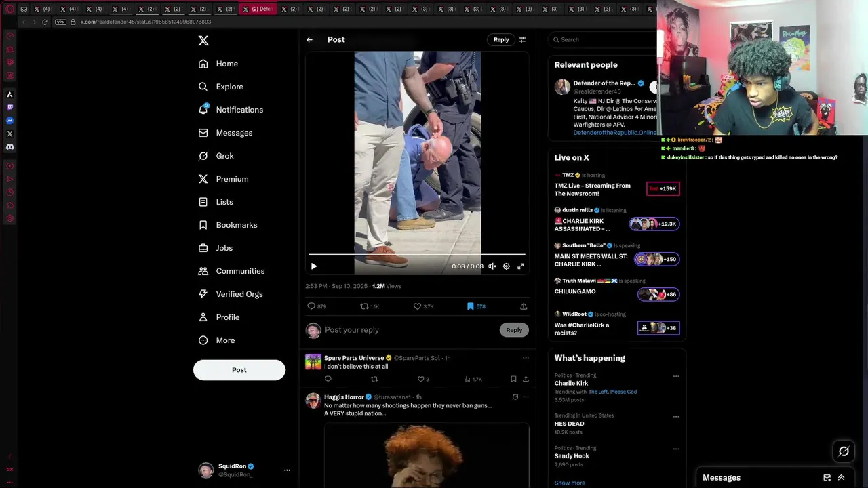
Task: Open reply sort filter icon
Action: click(x=522, y=39)
